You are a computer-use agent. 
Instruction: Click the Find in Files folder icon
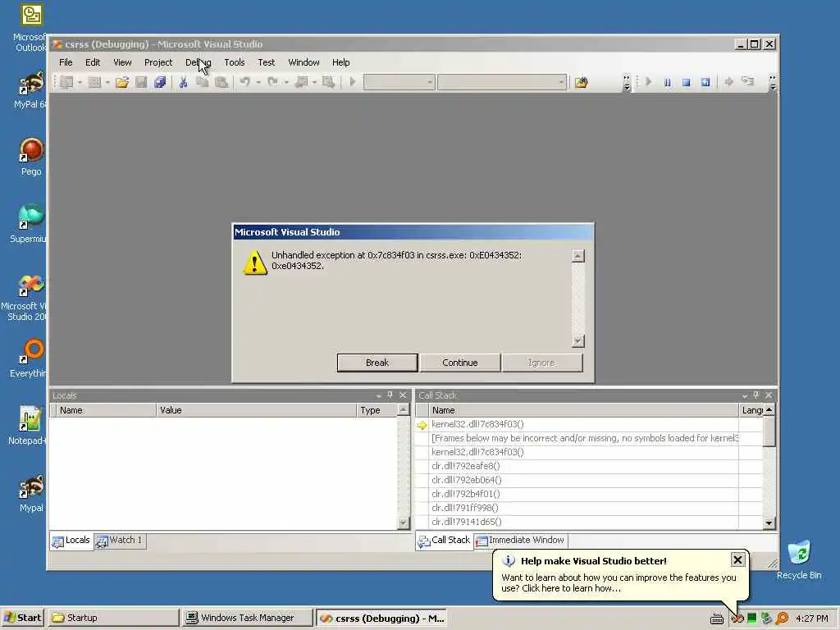[x=582, y=82]
